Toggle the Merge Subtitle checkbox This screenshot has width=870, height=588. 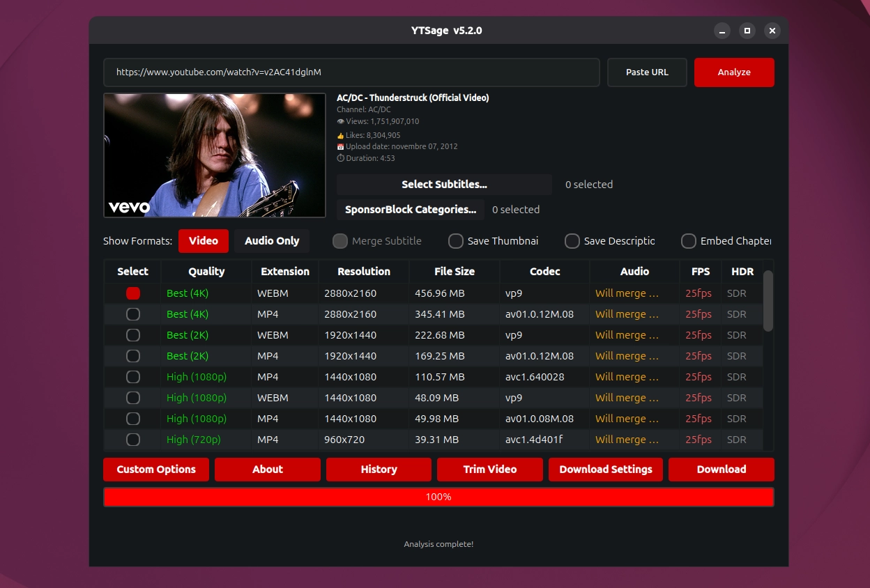coord(340,241)
